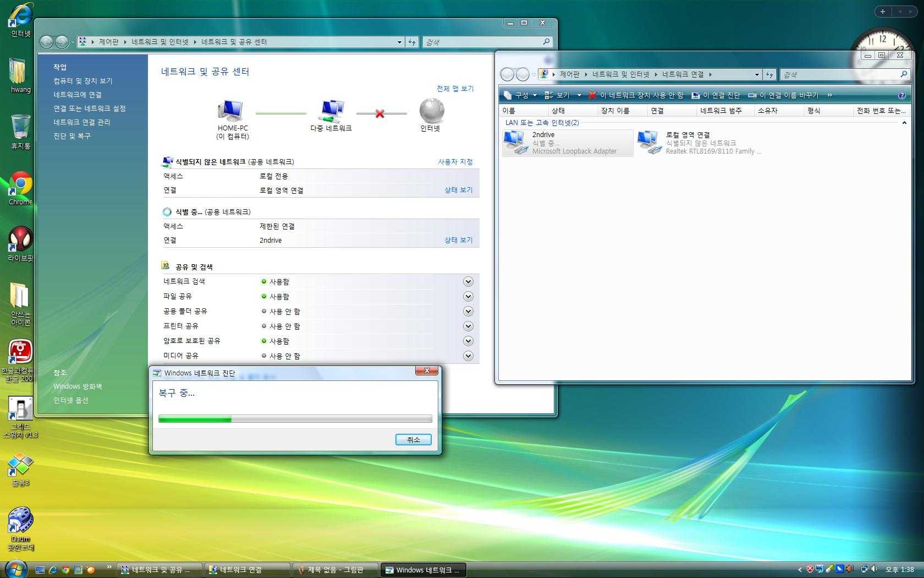Launch 한글과컴퓨터 한글 desktop shortcut
The image size is (924, 578).
click(20, 361)
